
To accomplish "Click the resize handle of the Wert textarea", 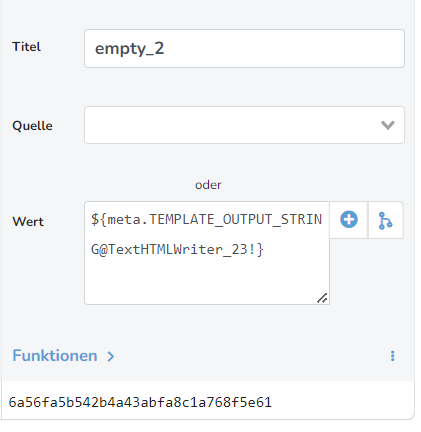I will point(322,298).
